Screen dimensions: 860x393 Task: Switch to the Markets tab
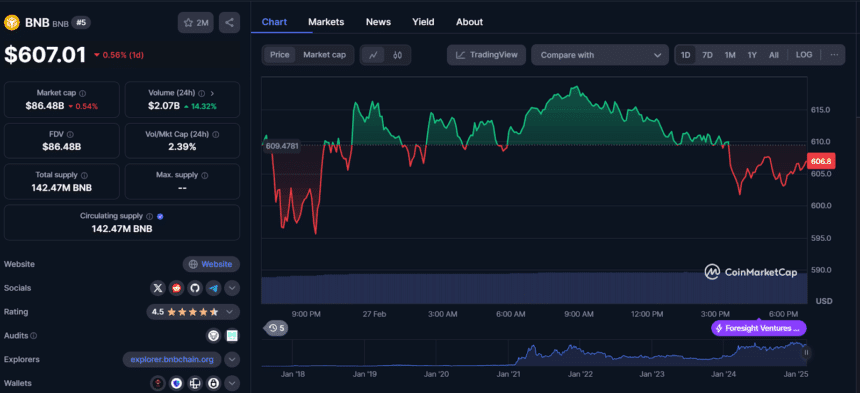pos(326,22)
